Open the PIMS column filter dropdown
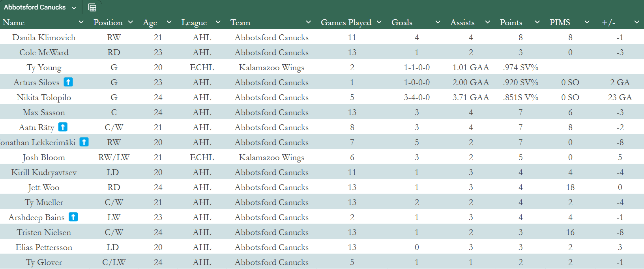This screenshot has height=269, width=644. pos(587,22)
